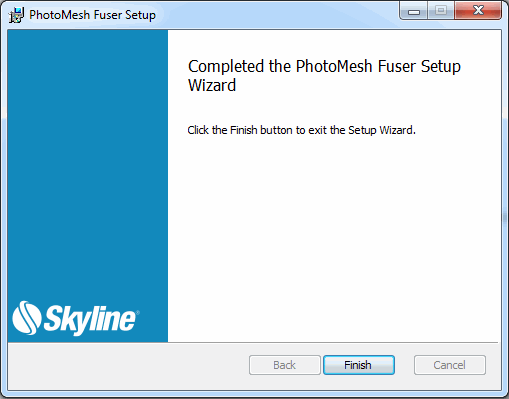Screen dimensions: 509x399
Task: Click the Finish button instruction sentence
Action: (x=301, y=130)
